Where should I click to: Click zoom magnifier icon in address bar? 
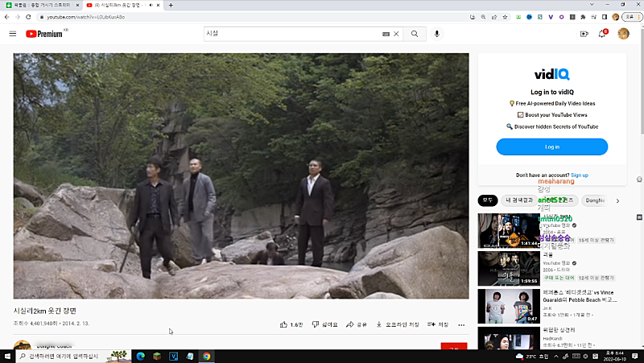(x=483, y=17)
